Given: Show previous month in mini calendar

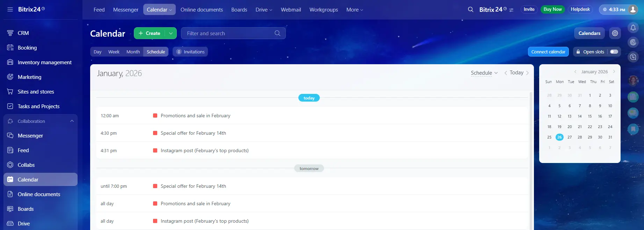Looking at the screenshot, I should [575, 72].
